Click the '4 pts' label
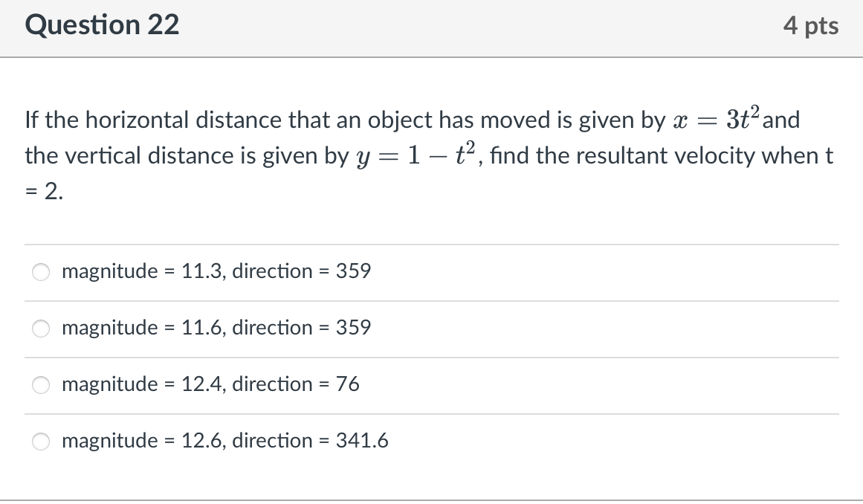 click(812, 25)
